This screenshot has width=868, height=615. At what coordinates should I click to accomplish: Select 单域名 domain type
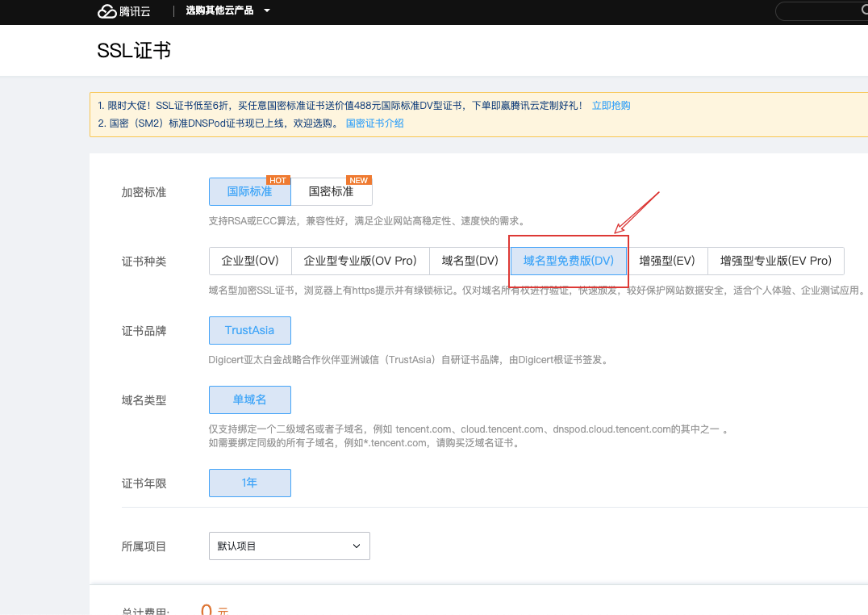pyautogui.click(x=249, y=400)
